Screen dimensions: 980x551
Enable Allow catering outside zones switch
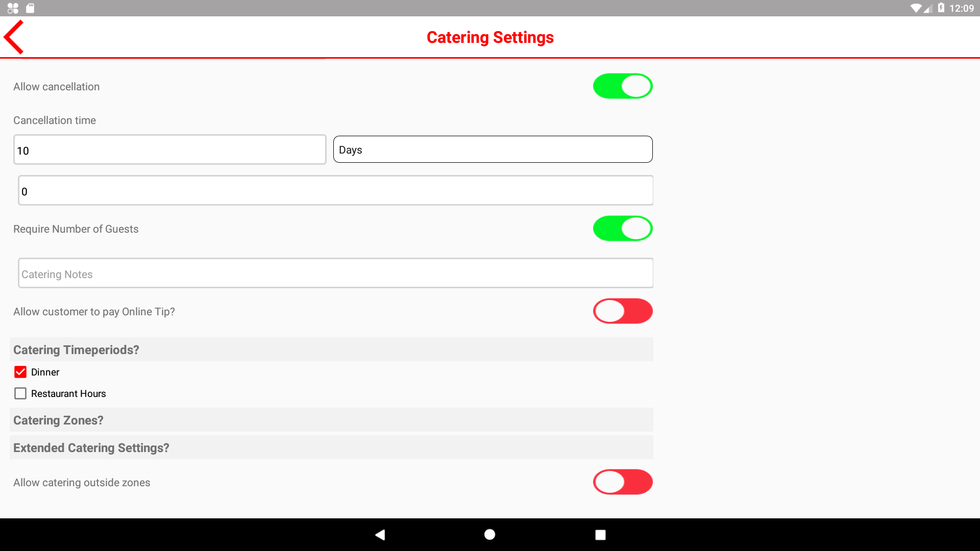pos(623,482)
